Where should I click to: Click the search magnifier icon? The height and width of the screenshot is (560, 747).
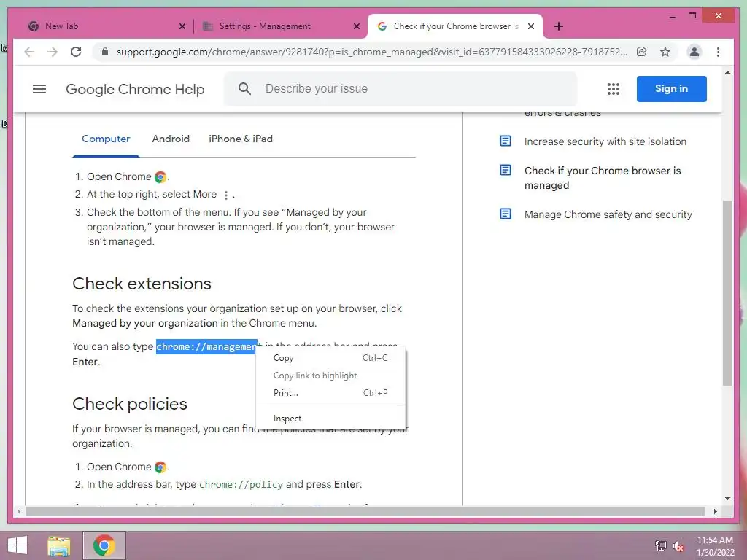pos(244,88)
